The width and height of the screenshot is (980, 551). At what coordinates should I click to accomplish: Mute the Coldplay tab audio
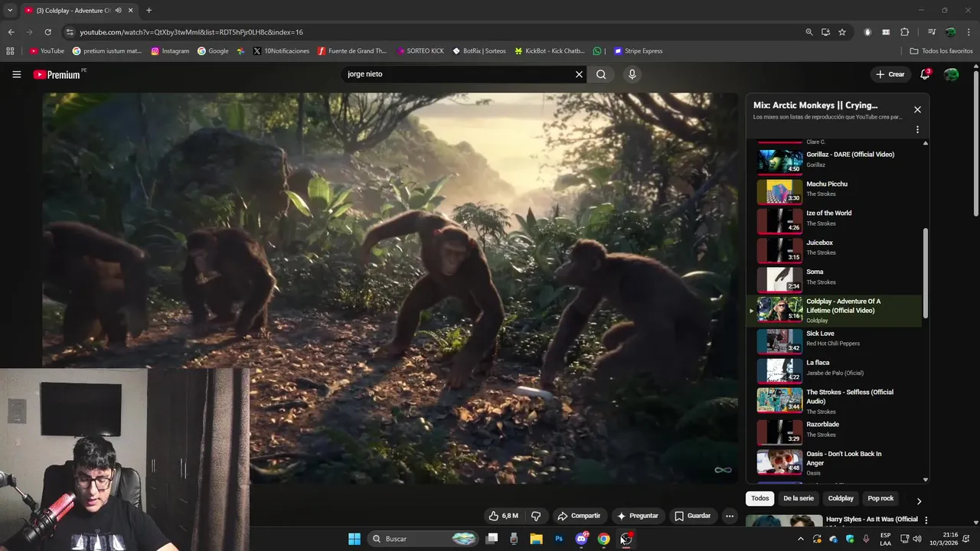point(118,11)
